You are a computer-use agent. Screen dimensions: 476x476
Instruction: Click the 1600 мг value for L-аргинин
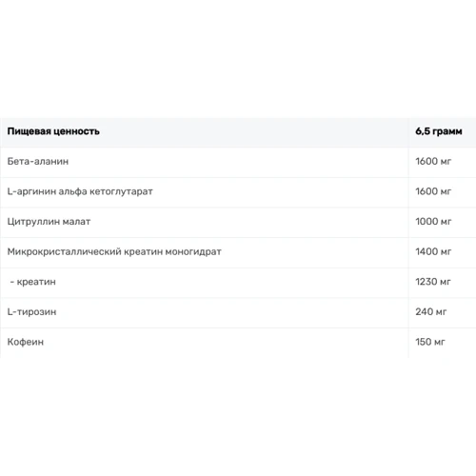tap(433, 191)
